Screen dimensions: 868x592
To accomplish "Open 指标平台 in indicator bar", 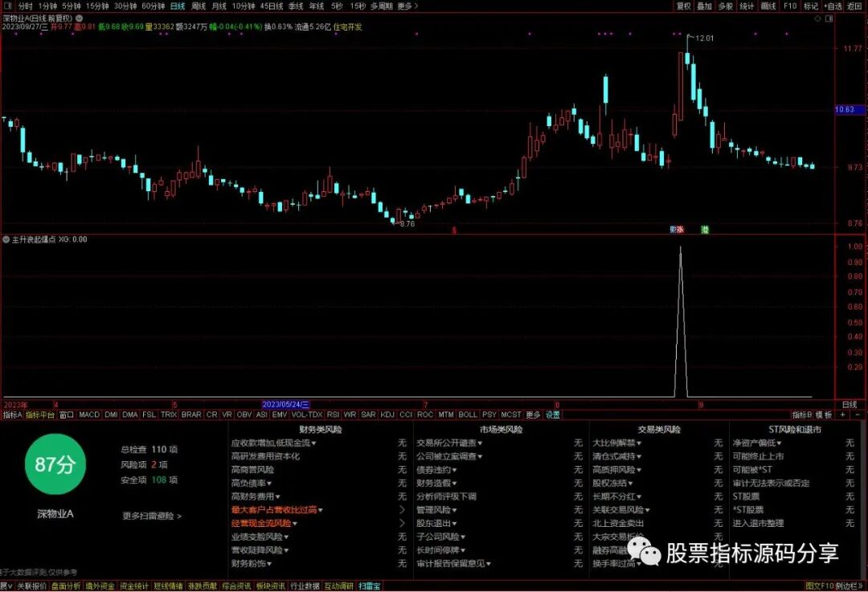I will (40, 414).
